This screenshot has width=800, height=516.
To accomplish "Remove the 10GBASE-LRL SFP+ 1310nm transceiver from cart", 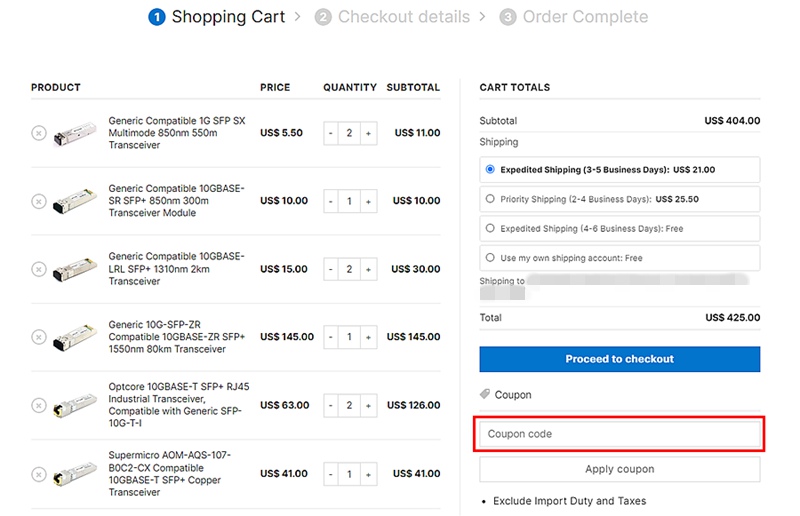I will click(39, 269).
